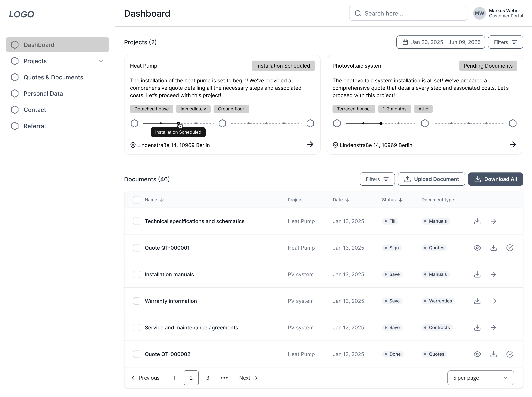Screen dimensions: 532x397
Task: Click the Upload Document button
Action: (x=431, y=179)
